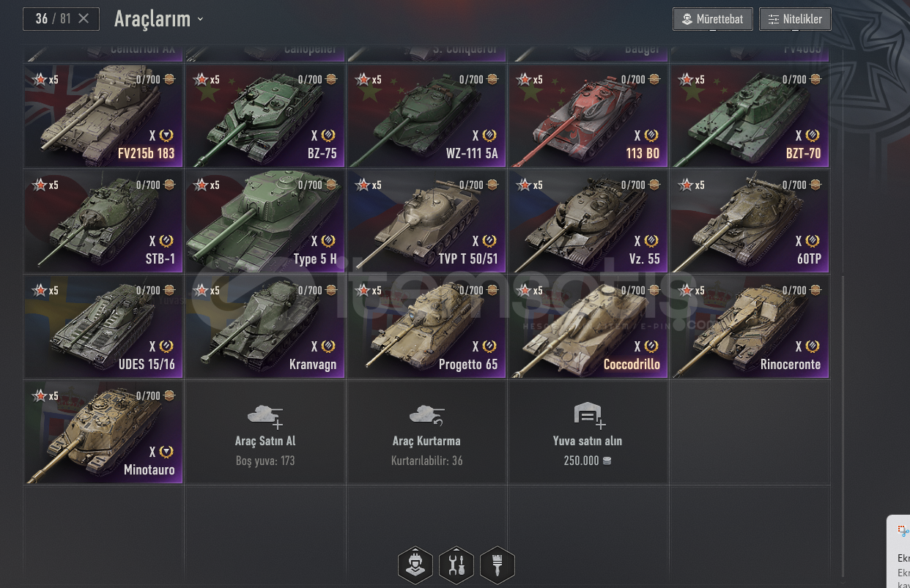Click the vertical scrollbar of tank list
910x588 pixels.
(843, 426)
